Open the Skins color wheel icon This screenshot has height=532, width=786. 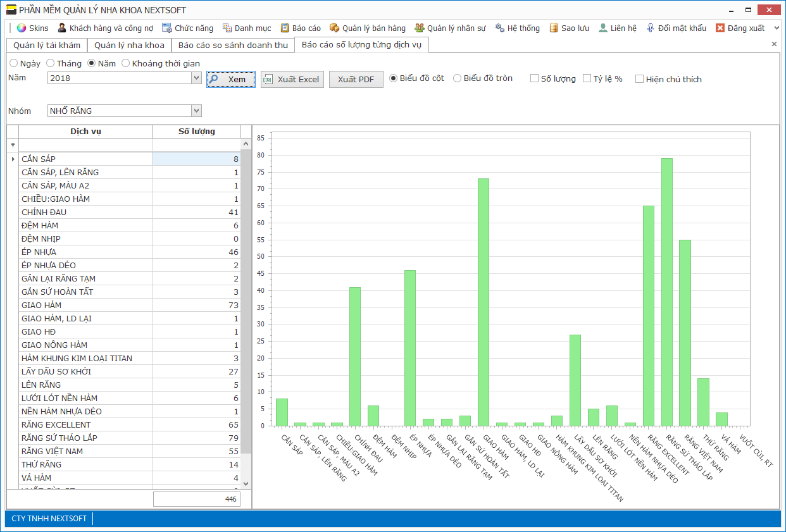tap(22, 28)
